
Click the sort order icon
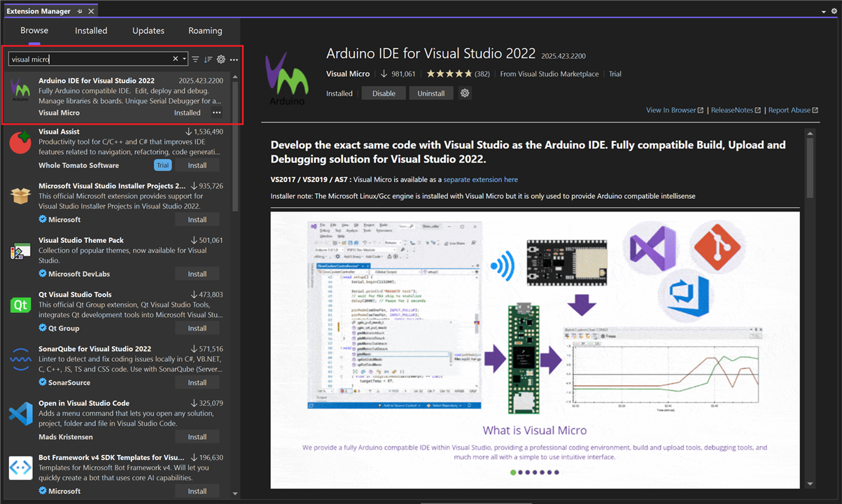point(208,59)
